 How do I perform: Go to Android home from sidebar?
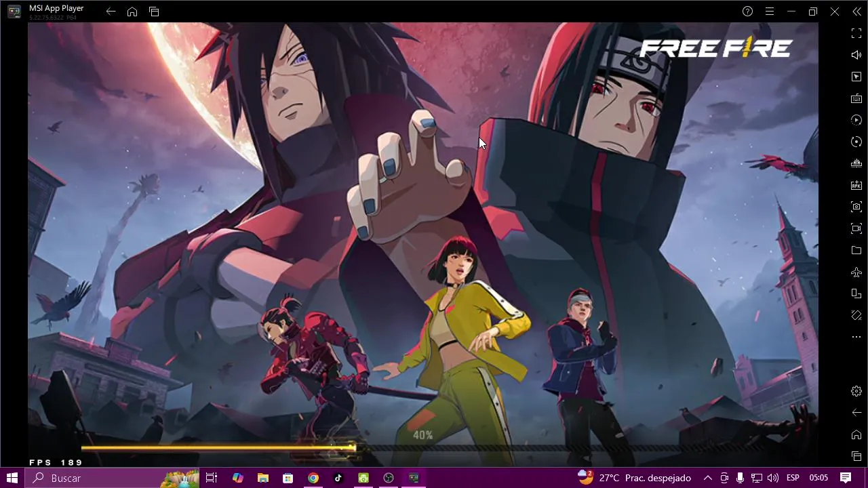[856, 434]
